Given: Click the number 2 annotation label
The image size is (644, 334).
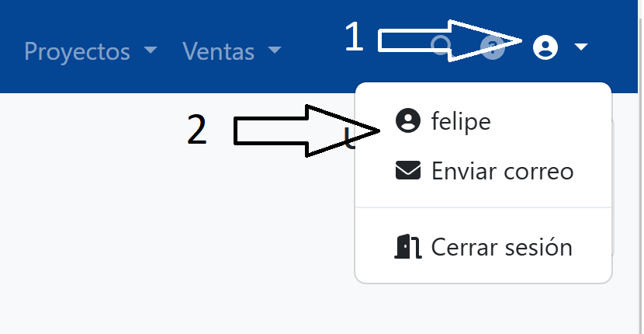Looking at the screenshot, I should tap(197, 130).
